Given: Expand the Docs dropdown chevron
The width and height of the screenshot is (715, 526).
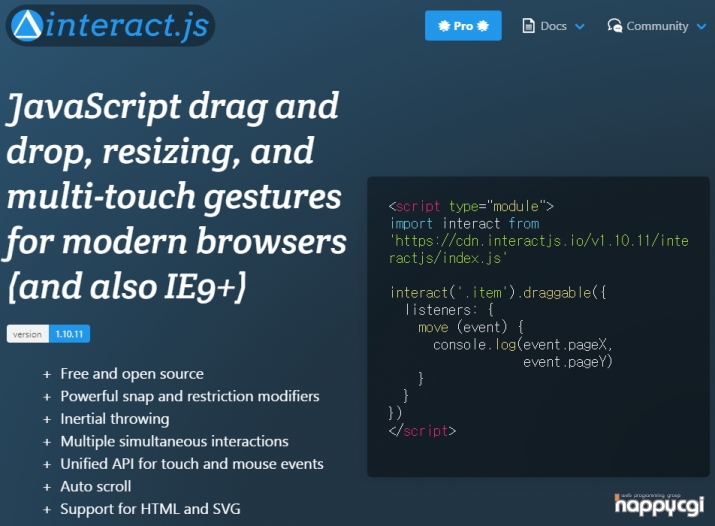Looking at the screenshot, I should coord(580,26).
